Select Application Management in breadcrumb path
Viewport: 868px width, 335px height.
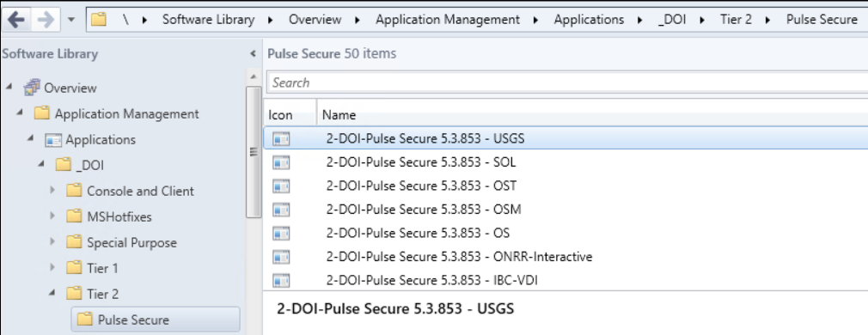[448, 20]
